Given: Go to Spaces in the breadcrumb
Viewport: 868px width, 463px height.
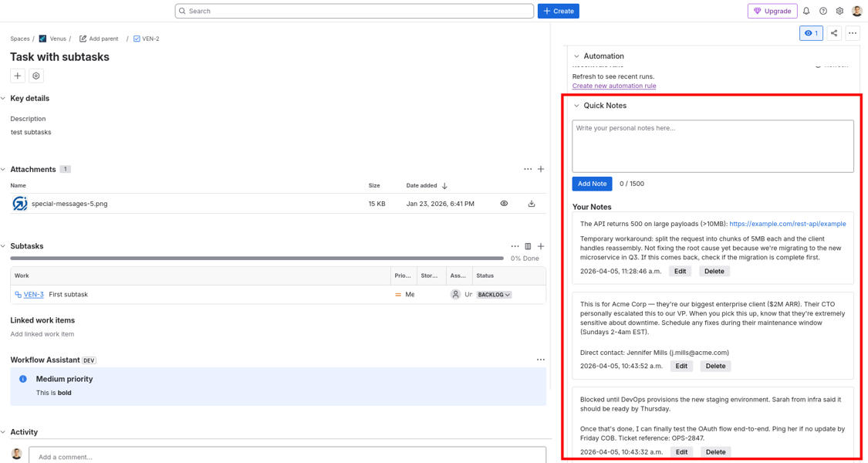Looking at the screenshot, I should pyautogui.click(x=20, y=39).
